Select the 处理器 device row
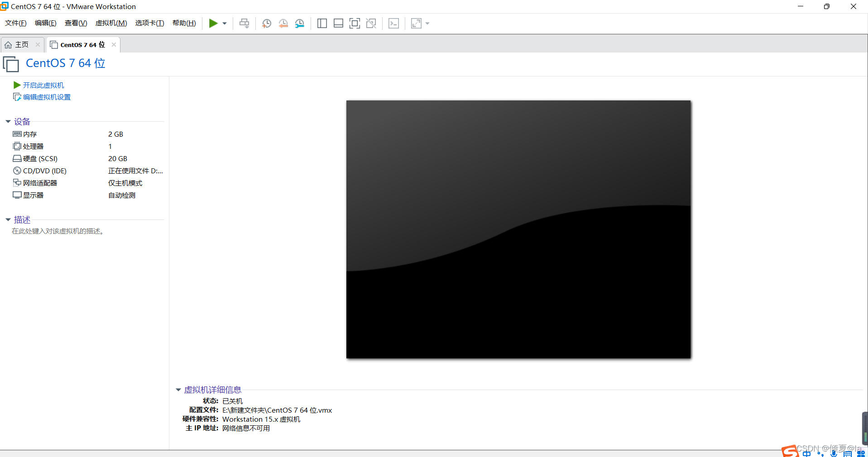Screen dimensions: 868x457 pos(88,146)
